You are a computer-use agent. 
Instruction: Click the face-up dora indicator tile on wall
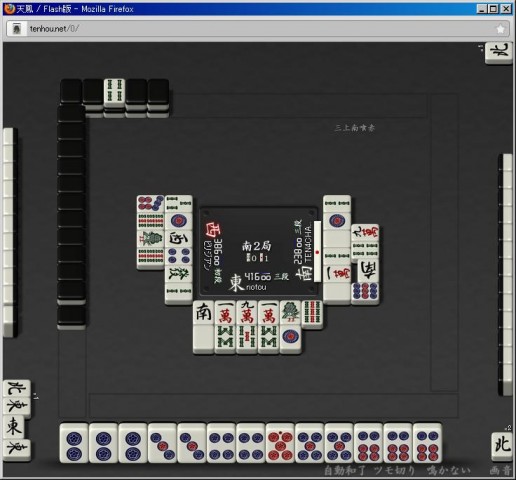(114, 93)
